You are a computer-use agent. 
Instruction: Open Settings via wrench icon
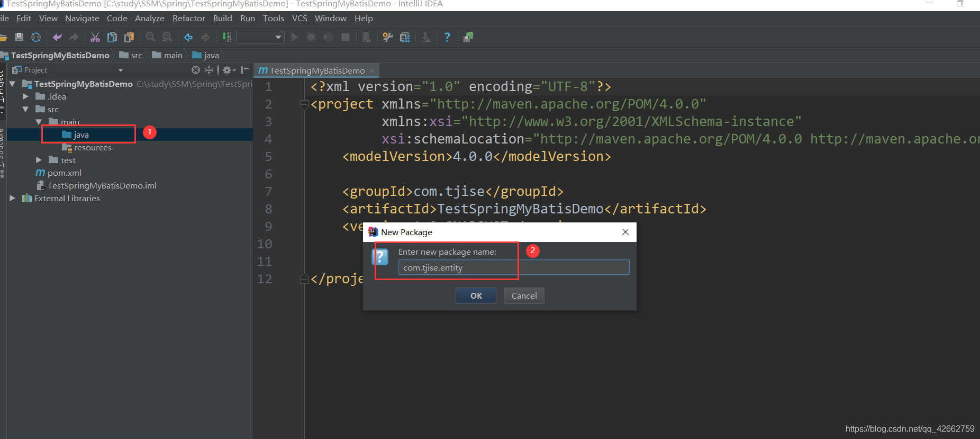tap(388, 37)
